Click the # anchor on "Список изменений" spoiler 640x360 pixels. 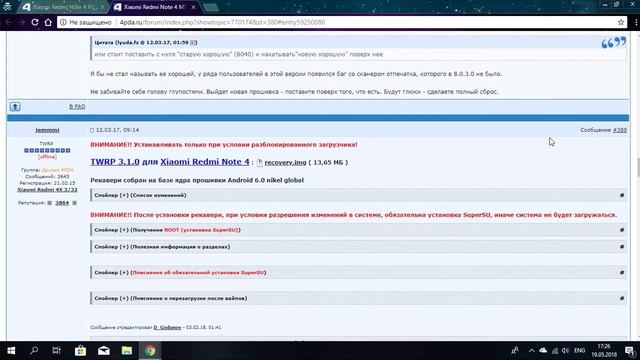[622, 196]
